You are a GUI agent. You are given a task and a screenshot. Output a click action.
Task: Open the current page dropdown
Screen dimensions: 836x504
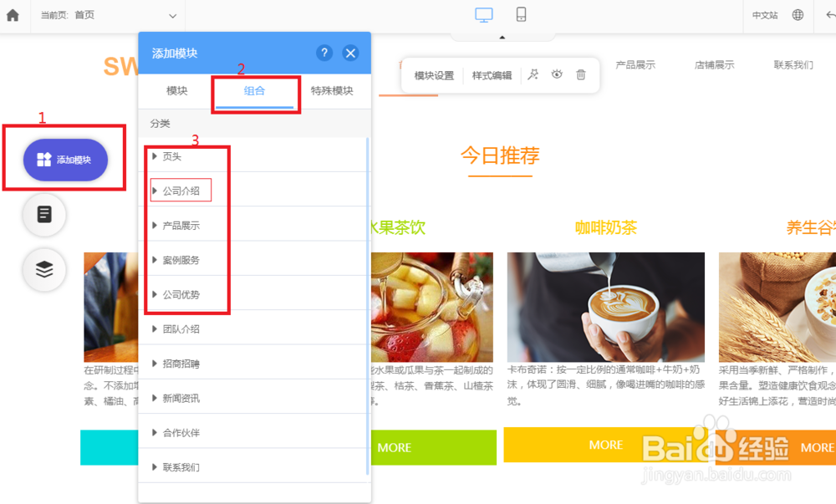pyautogui.click(x=108, y=15)
